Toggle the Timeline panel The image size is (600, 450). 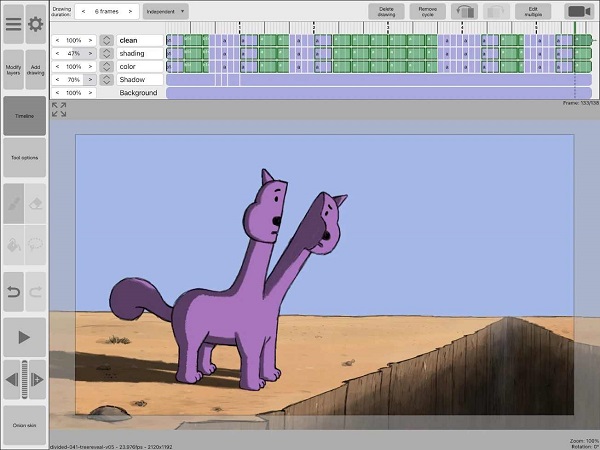[x=24, y=116]
